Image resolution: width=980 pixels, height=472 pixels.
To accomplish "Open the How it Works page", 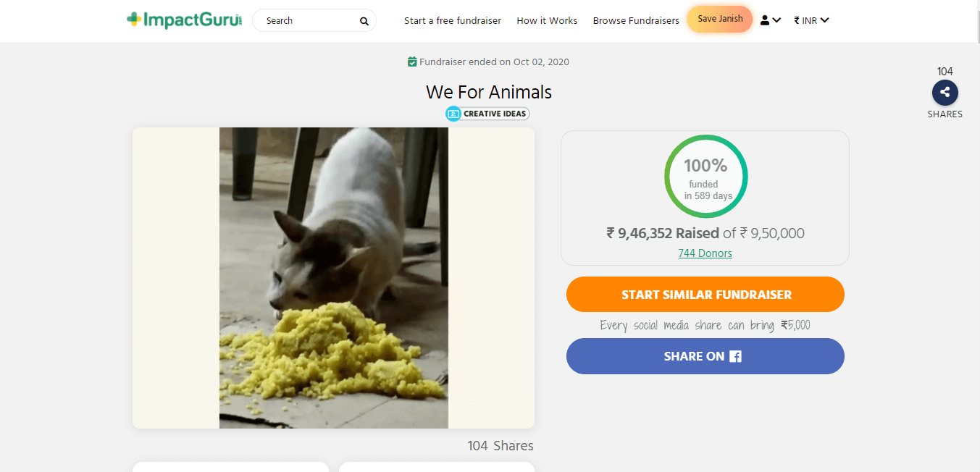I will [x=547, y=21].
